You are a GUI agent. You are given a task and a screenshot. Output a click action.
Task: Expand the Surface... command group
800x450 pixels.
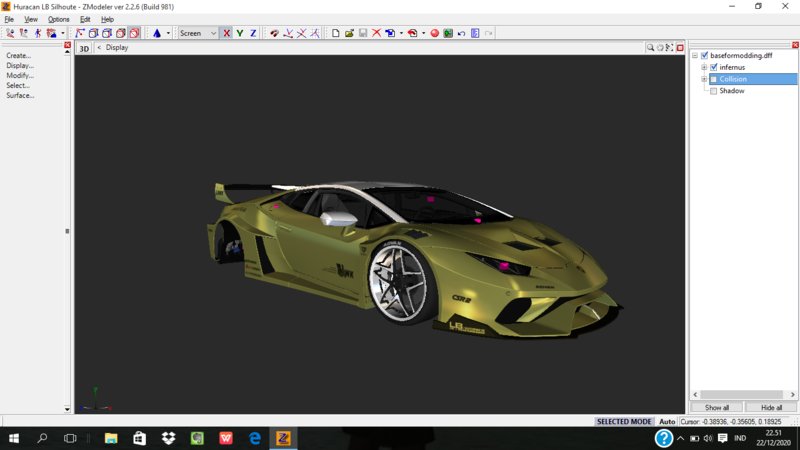tap(20, 95)
